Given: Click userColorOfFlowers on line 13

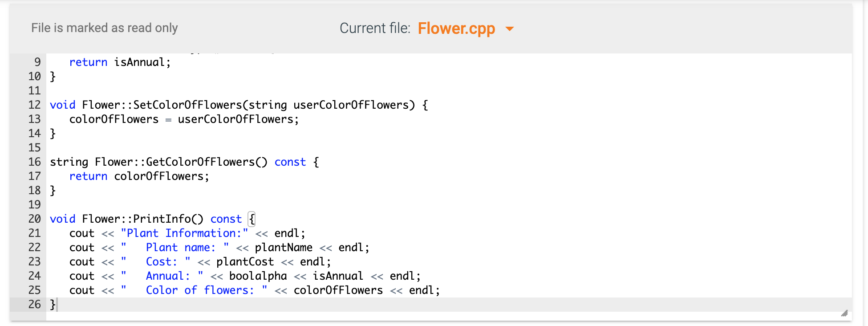Looking at the screenshot, I should click(x=235, y=119).
